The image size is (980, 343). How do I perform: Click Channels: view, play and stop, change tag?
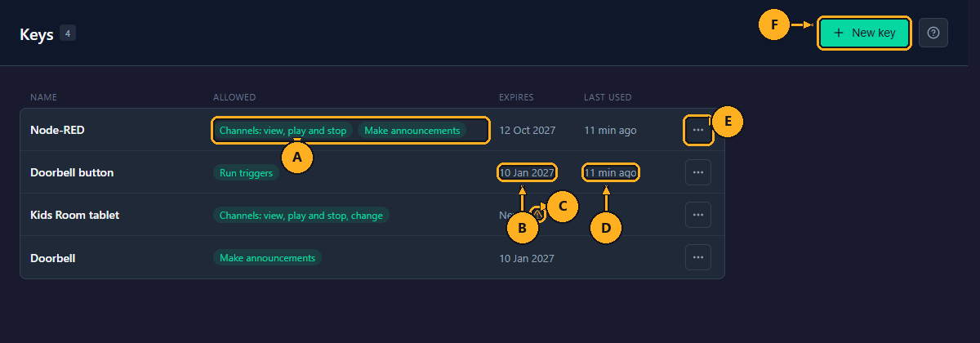(x=301, y=216)
